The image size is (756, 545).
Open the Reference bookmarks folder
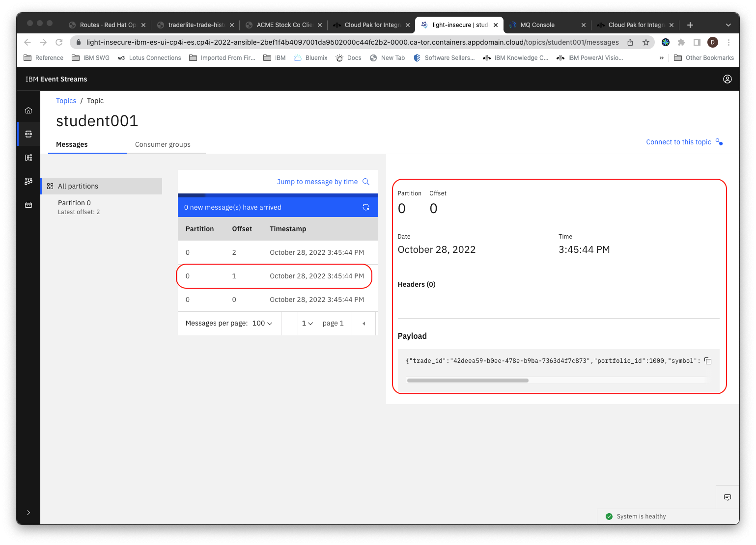pos(44,58)
